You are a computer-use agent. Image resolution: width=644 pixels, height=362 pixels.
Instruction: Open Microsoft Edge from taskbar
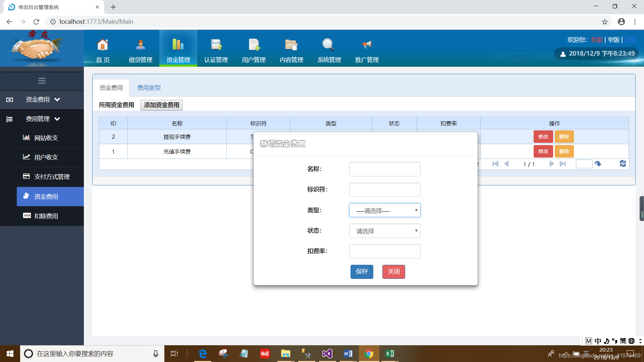tap(203, 354)
